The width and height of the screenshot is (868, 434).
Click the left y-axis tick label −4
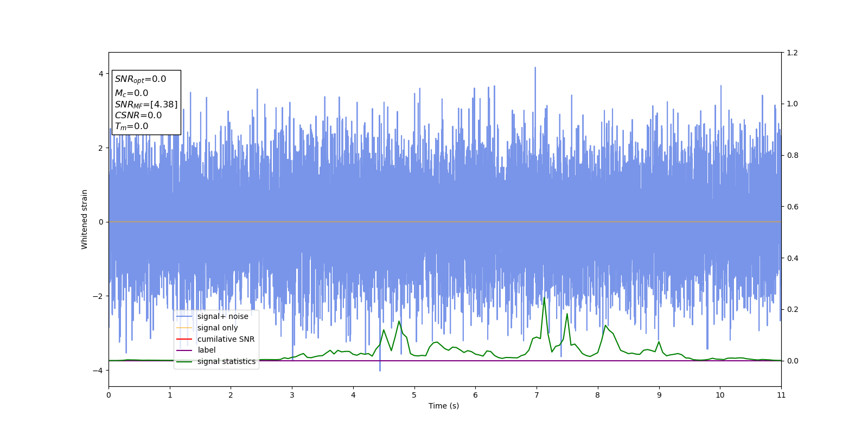(x=97, y=371)
